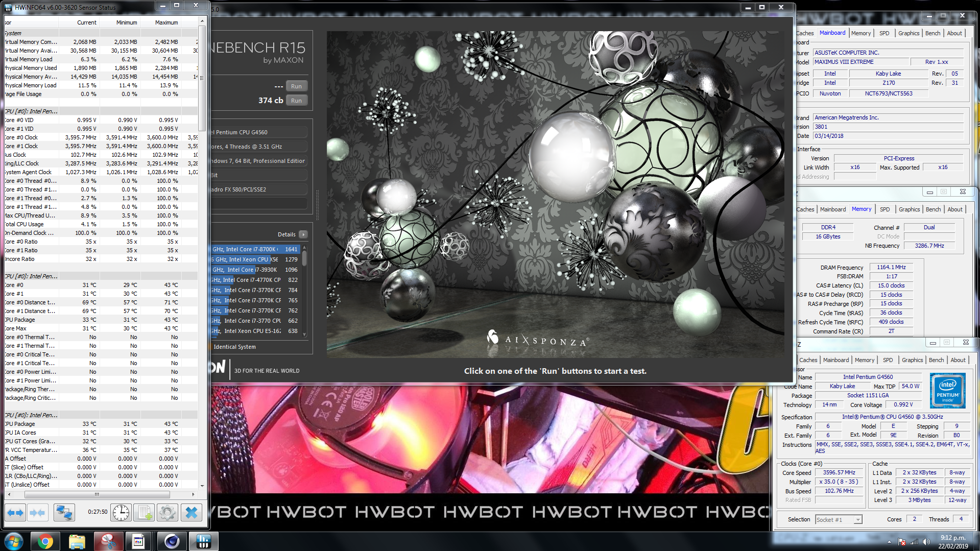Select Intel Core i7-4770K ranking row 822
980x551 pixels.
point(255,280)
